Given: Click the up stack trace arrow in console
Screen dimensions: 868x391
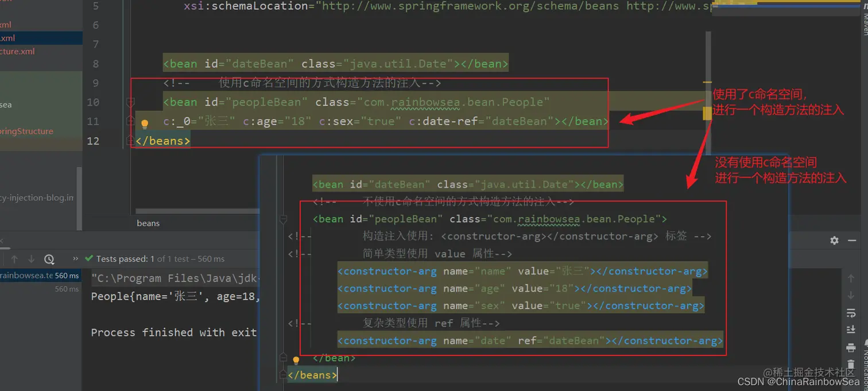Looking at the screenshot, I should click(x=851, y=278).
